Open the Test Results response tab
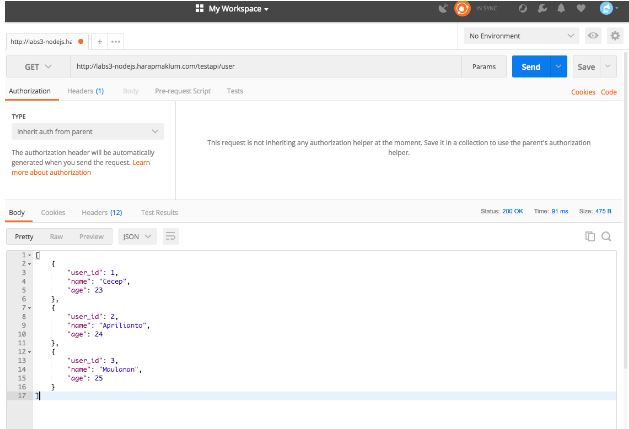629x429 pixels. pyautogui.click(x=159, y=212)
